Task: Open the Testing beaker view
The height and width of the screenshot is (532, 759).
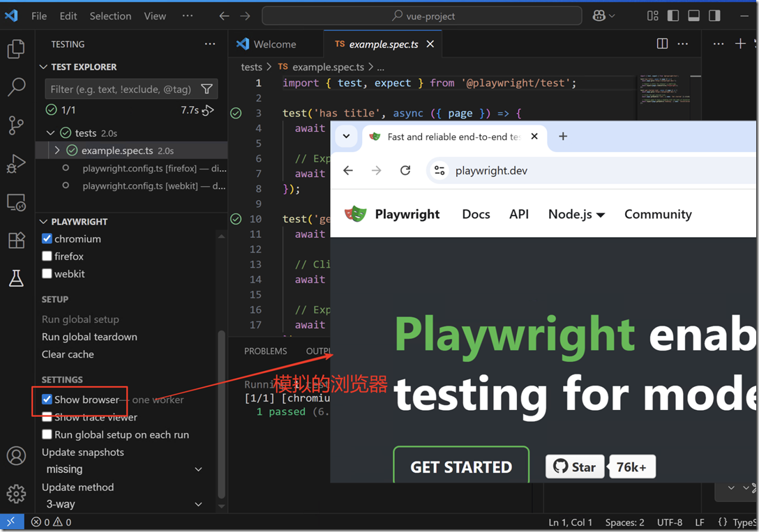Action: click(16, 278)
